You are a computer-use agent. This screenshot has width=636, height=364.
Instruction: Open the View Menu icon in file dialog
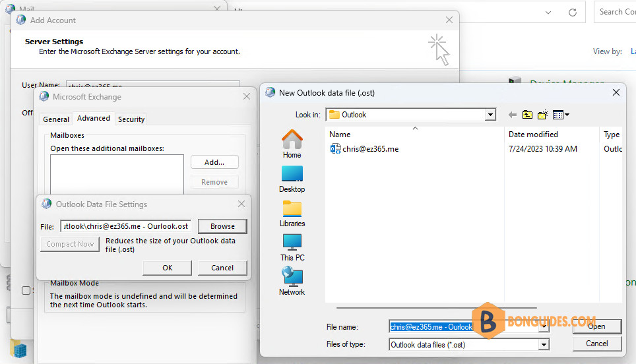[x=561, y=115]
